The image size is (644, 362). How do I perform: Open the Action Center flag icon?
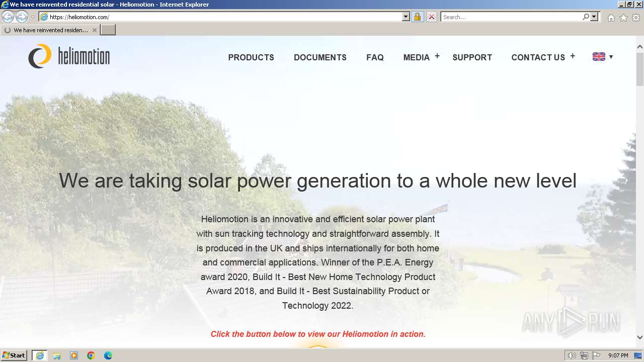pos(596,355)
